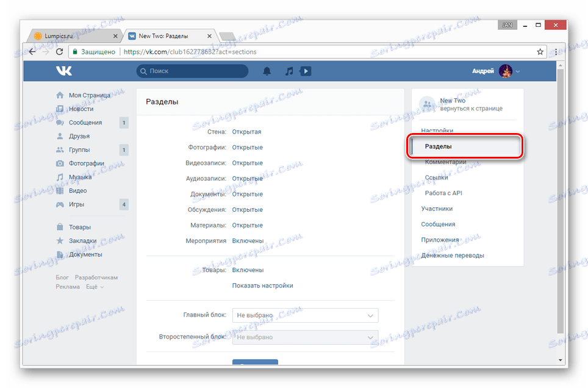This screenshot has width=588, height=388.
Task: Close the Lumpics.ru tab
Action: click(115, 36)
